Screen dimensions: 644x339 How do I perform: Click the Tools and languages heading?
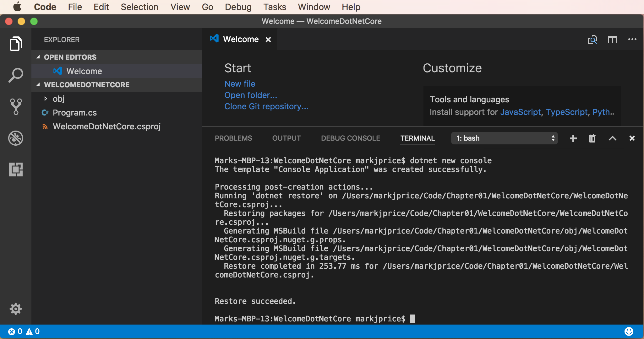click(x=469, y=100)
